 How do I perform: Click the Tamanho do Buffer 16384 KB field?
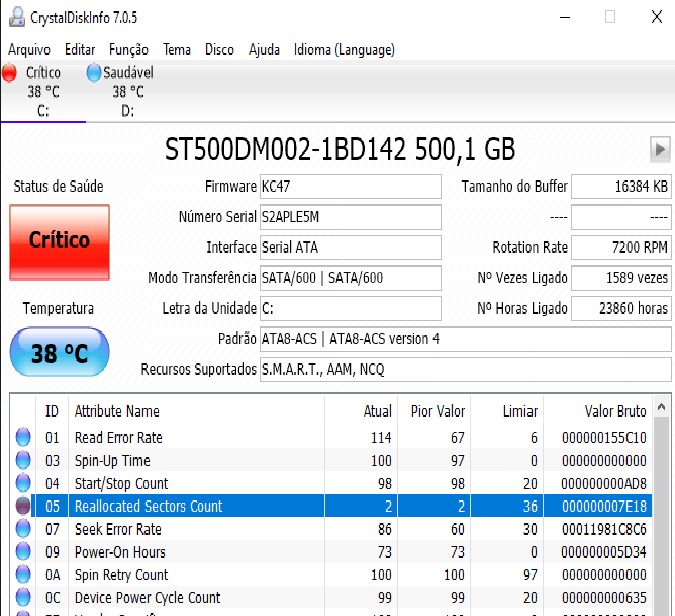point(621,186)
